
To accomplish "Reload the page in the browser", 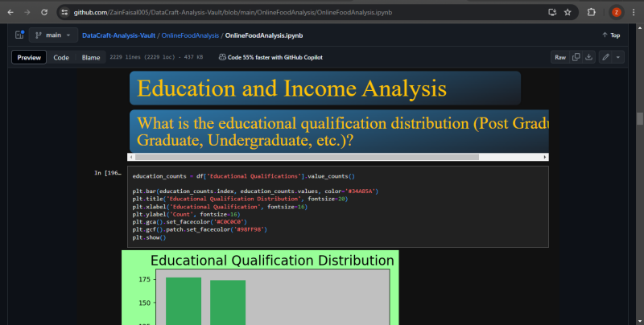I will [43, 13].
